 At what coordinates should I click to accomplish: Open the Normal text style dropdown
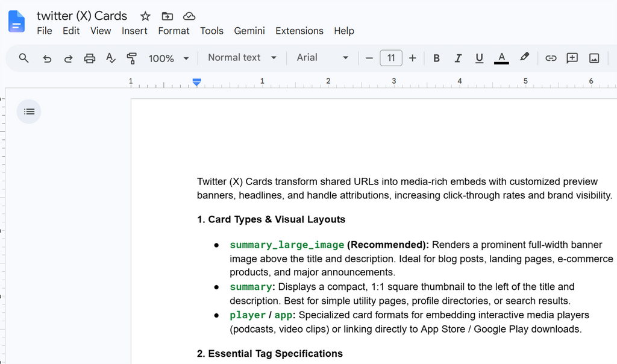[x=242, y=58]
